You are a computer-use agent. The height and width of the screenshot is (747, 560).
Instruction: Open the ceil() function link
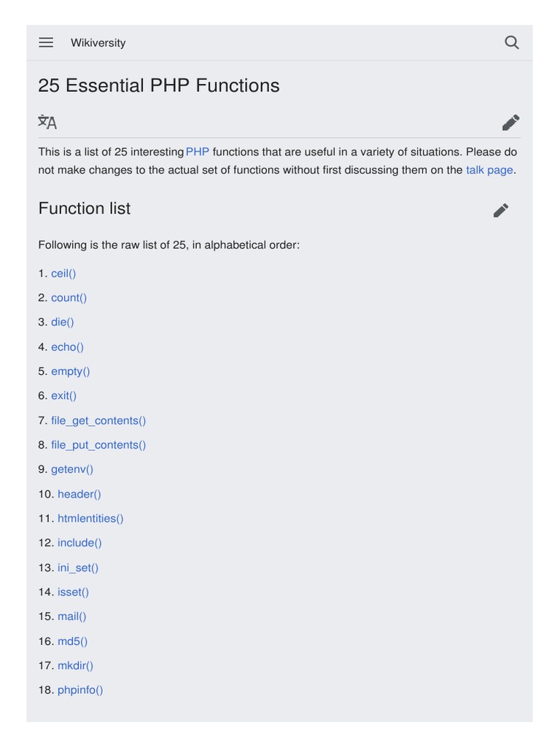(63, 274)
